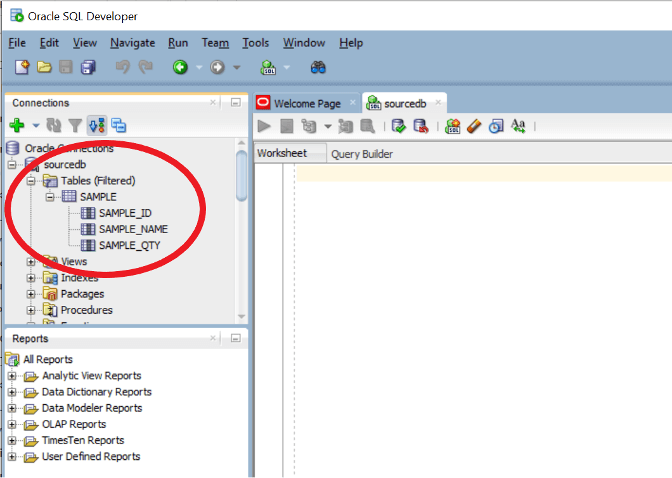
Task: Open the Help menu
Action: 351,43
